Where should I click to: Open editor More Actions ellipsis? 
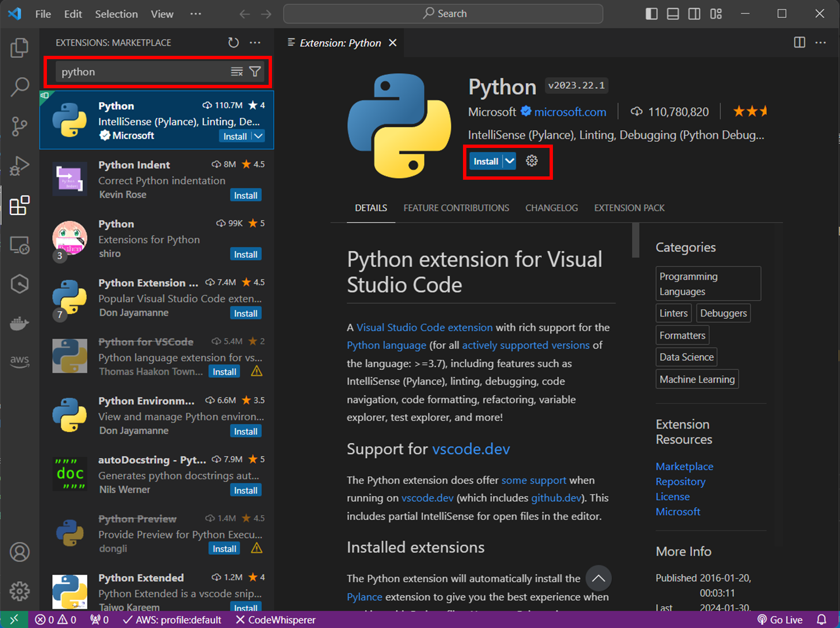tap(820, 42)
